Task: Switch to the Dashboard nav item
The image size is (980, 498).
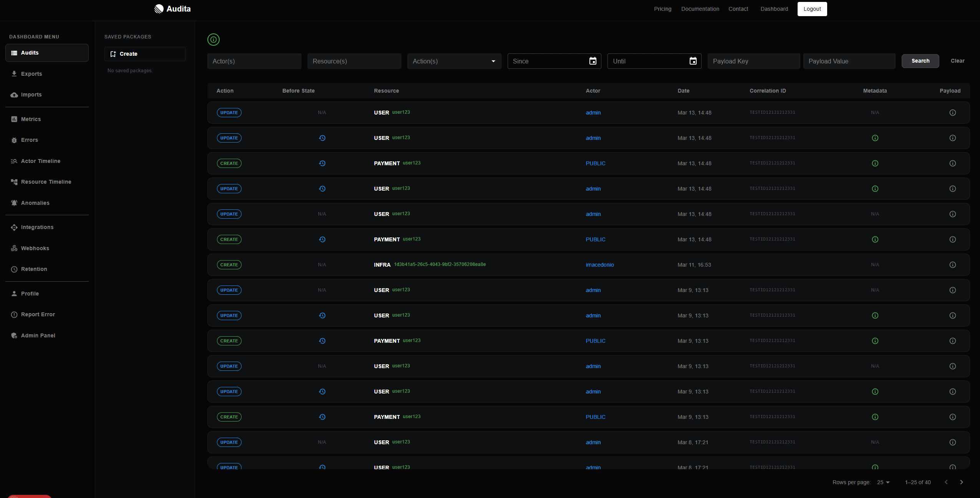Action: (773, 9)
